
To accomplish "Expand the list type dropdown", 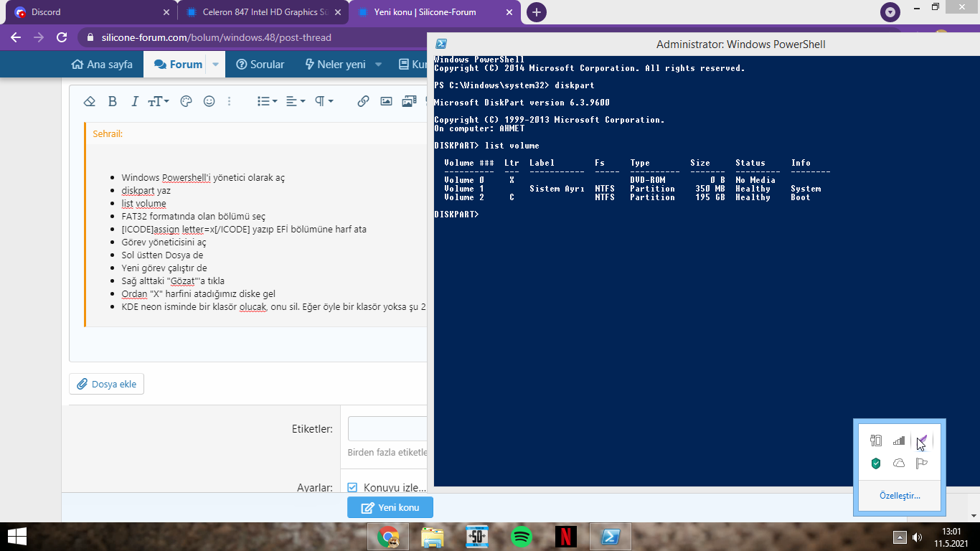I will 267,101.
